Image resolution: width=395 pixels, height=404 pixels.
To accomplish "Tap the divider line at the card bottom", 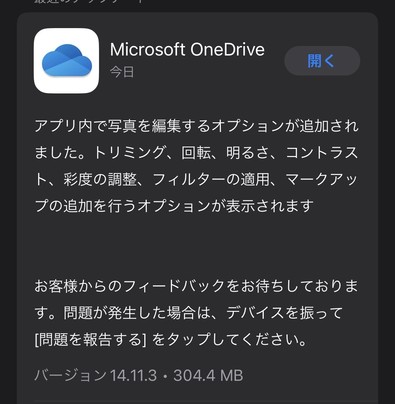I will [x=206, y=402].
